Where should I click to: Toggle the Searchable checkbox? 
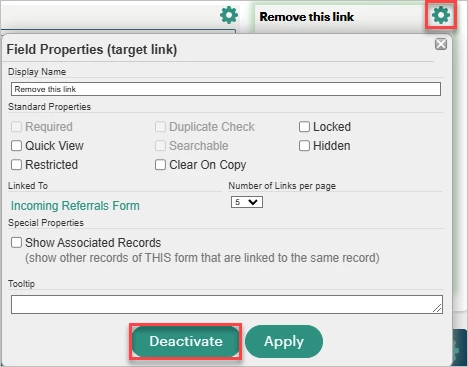coord(160,146)
